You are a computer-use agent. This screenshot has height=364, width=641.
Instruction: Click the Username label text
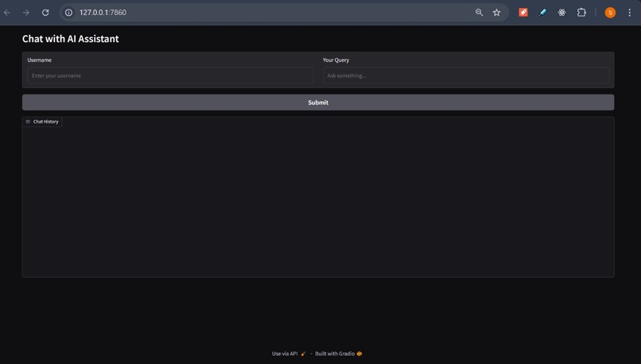coord(39,60)
